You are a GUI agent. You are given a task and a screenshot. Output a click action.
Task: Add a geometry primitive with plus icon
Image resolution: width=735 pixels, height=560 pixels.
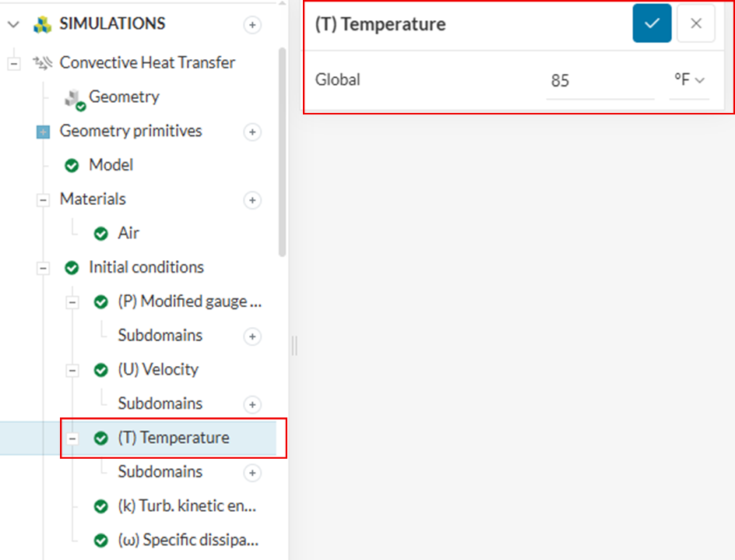[x=252, y=132]
